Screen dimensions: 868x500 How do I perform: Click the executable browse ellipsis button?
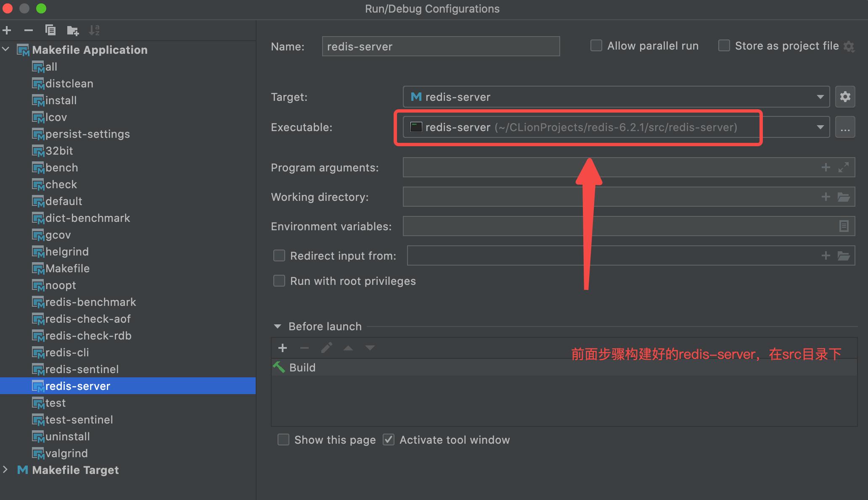pyautogui.click(x=845, y=127)
